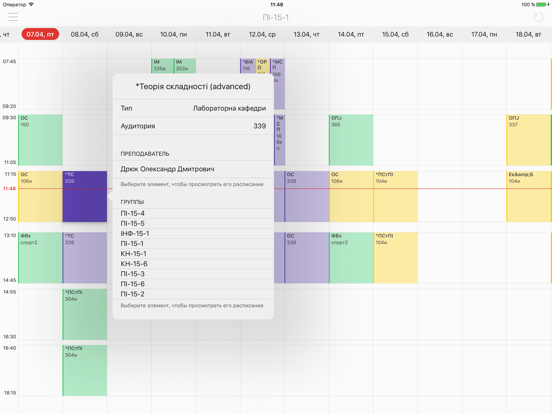The image size is (552, 414).
Task: Open ОС 339 lesson at 11:15 on 13.04
Action: (307, 196)
